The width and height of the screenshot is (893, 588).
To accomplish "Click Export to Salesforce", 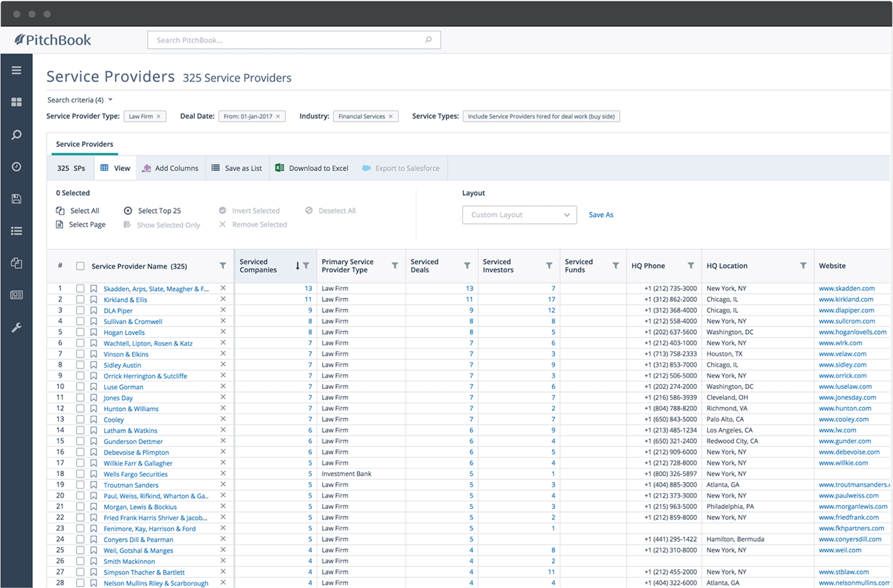I will [401, 168].
